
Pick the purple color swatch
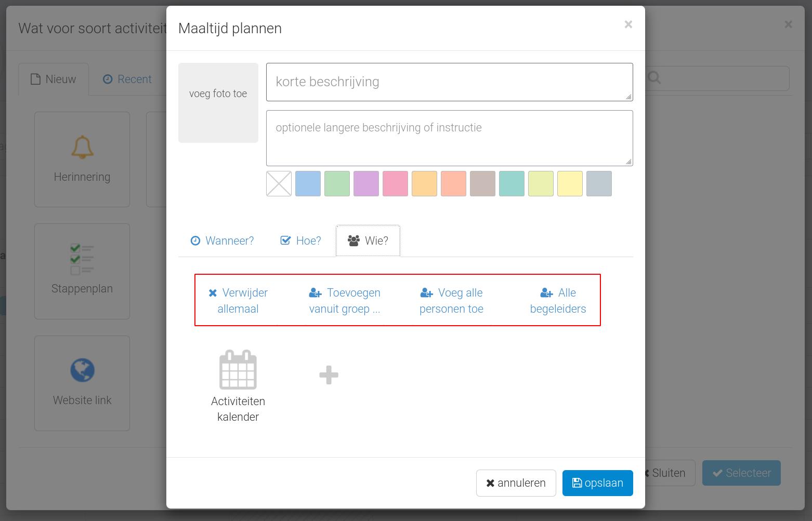366,184
